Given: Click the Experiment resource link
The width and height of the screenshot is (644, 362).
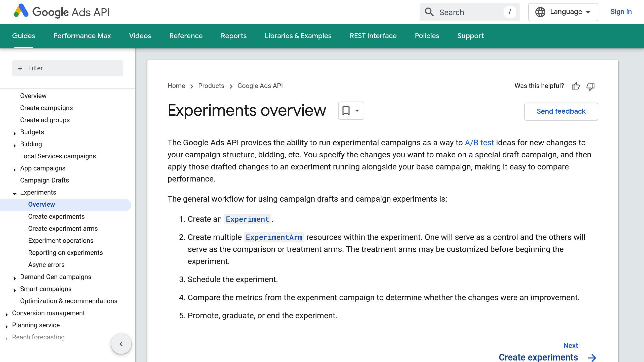Looking at the screenshot, I should (x=247, y=219).
